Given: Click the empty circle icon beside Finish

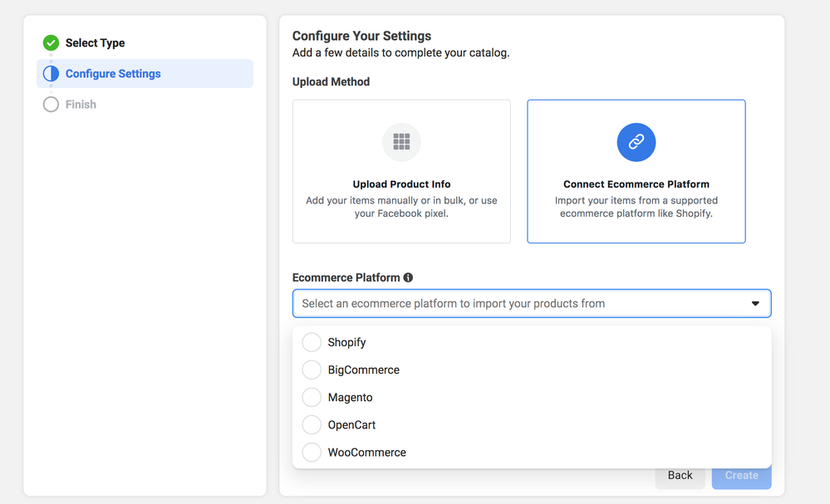Looking at the screenshot, I should click(51, 105).
